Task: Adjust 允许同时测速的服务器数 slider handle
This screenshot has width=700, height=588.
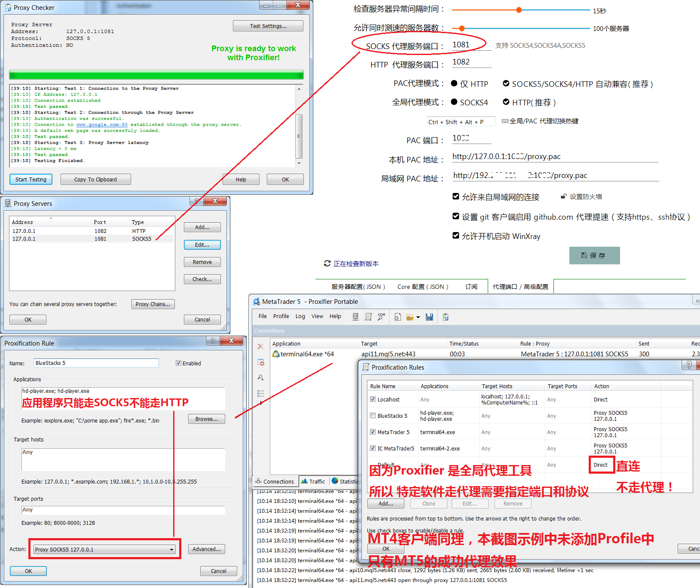Action: coord(462,28)
